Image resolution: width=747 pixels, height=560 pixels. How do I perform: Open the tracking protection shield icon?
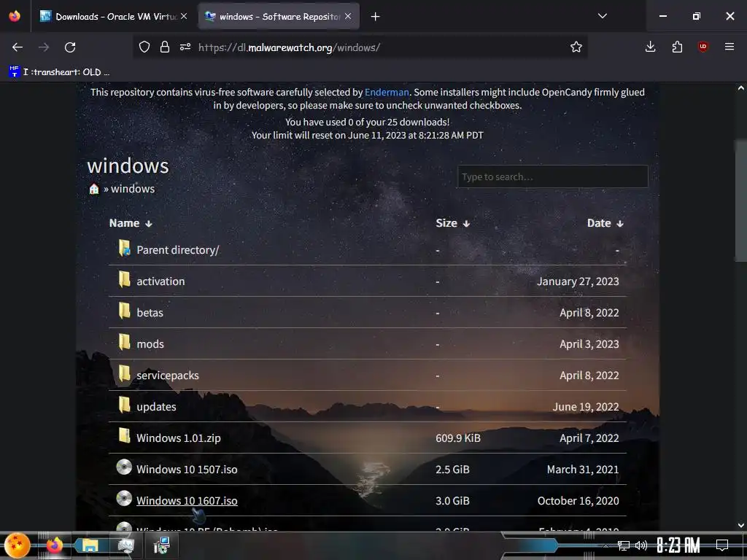click(144, 47)
